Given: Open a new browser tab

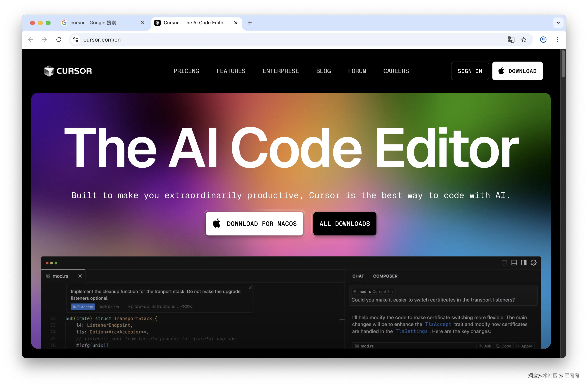Looking at the screenshot, I should point(250,23).
